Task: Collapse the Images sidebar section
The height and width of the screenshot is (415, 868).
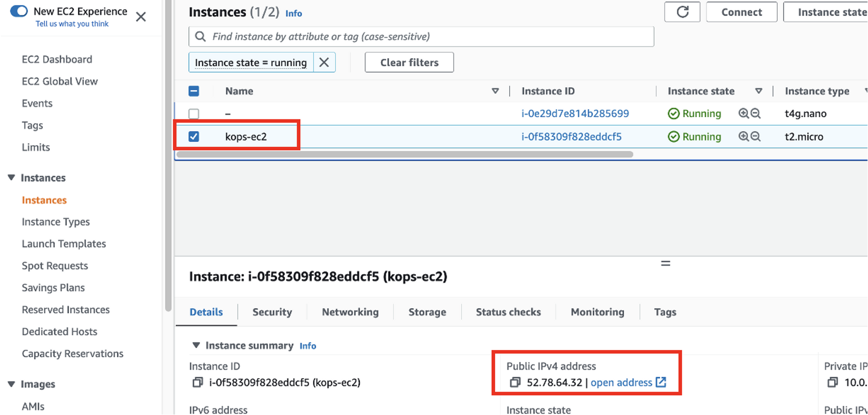Action: [11, 384]
